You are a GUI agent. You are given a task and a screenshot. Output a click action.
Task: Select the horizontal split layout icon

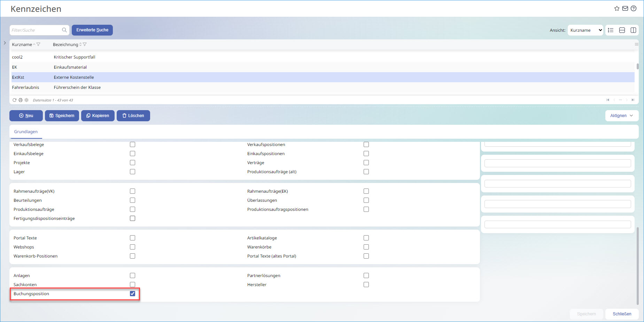pos(622,30)
